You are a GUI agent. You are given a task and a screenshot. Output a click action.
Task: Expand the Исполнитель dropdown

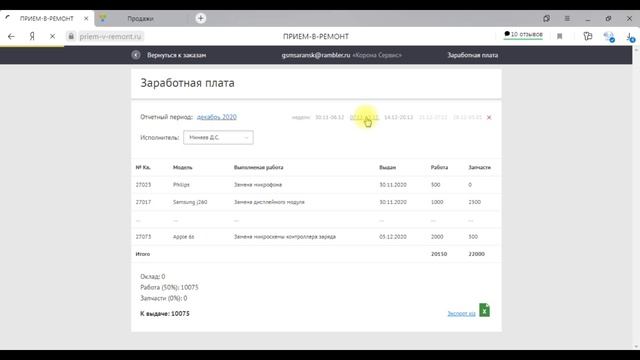pyautogui.click(x=218, y=138)
